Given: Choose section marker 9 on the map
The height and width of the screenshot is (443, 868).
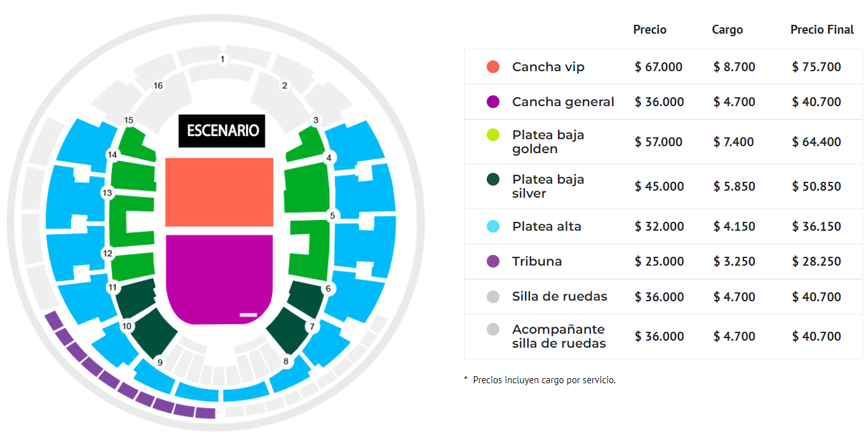Looking at the screenshot, I should point(160,363).
